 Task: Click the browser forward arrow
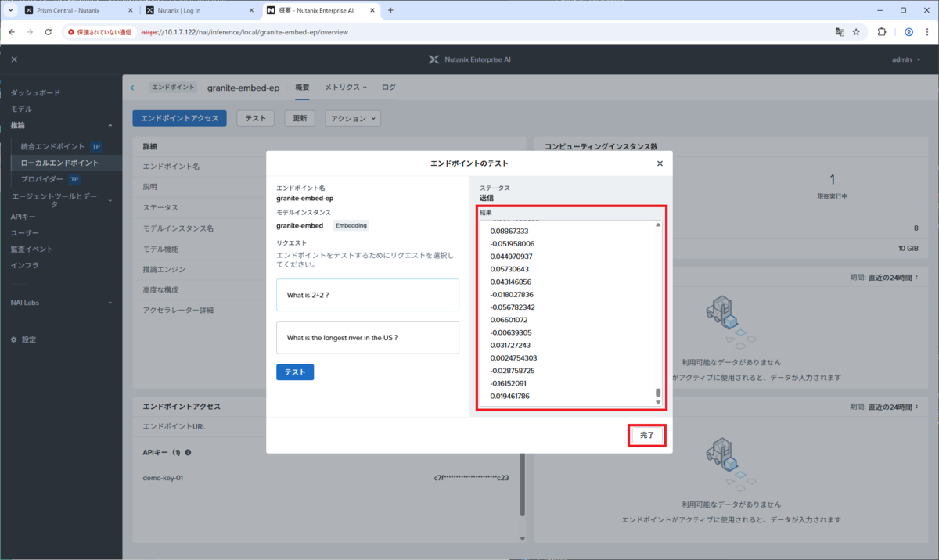(x=30, y=32)
